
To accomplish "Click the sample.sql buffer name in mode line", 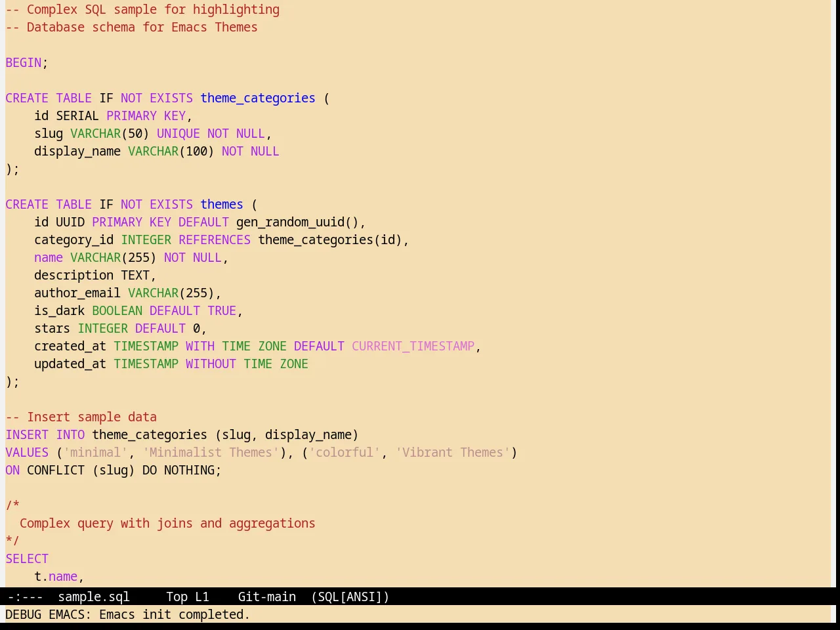I will 94,597.
